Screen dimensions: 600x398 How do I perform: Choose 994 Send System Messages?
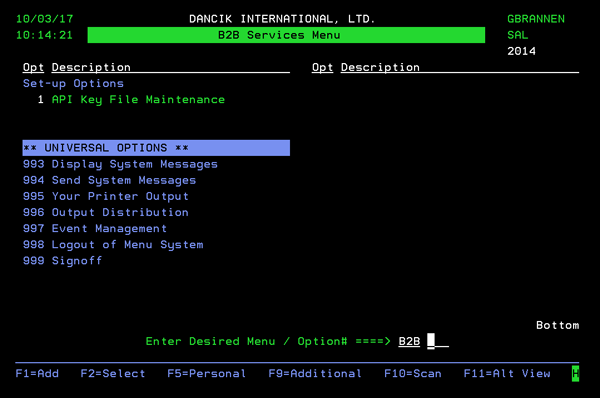[109, 181]
